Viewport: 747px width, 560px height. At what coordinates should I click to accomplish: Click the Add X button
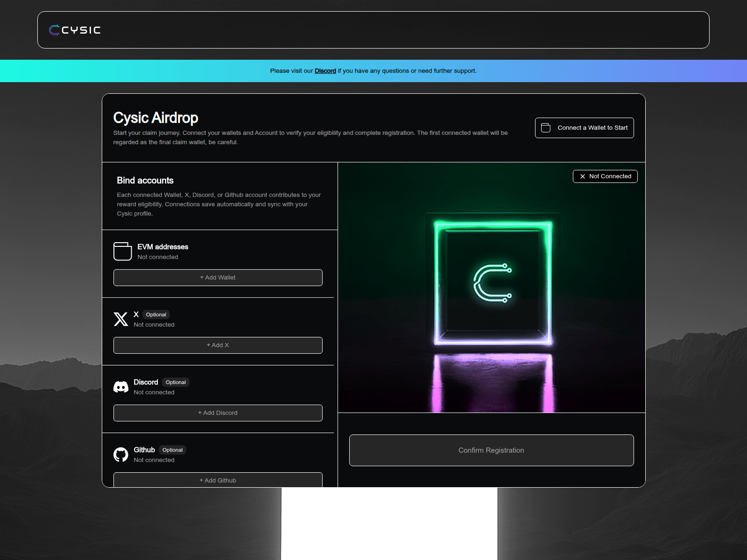[x=218, y=345]
